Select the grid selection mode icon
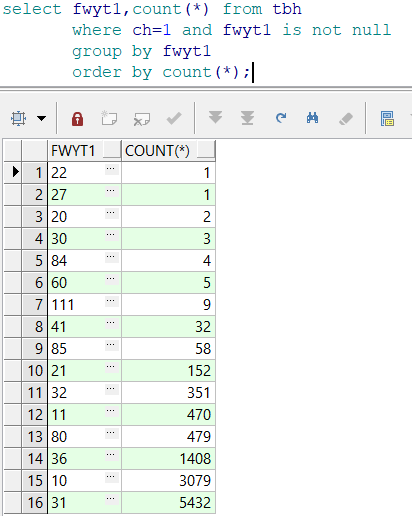The width and height of the screenshot is (412, 516). point(18,118)
